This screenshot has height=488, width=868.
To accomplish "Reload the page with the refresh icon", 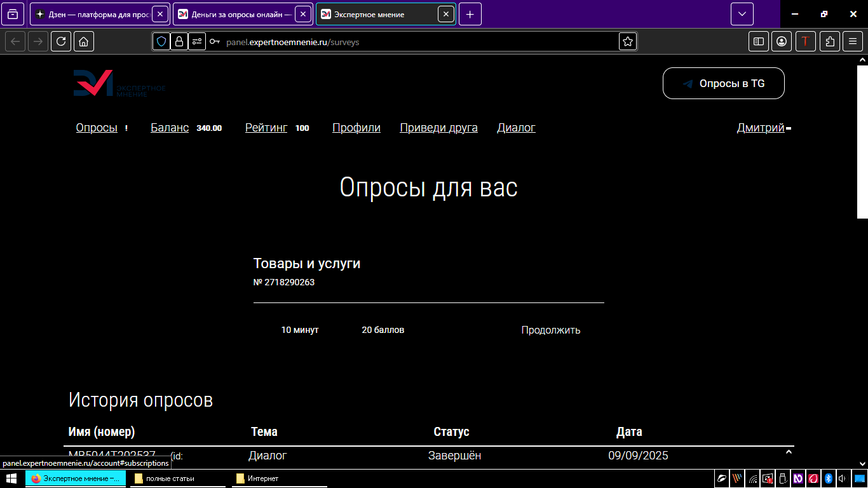I will (x=61, y=41).
